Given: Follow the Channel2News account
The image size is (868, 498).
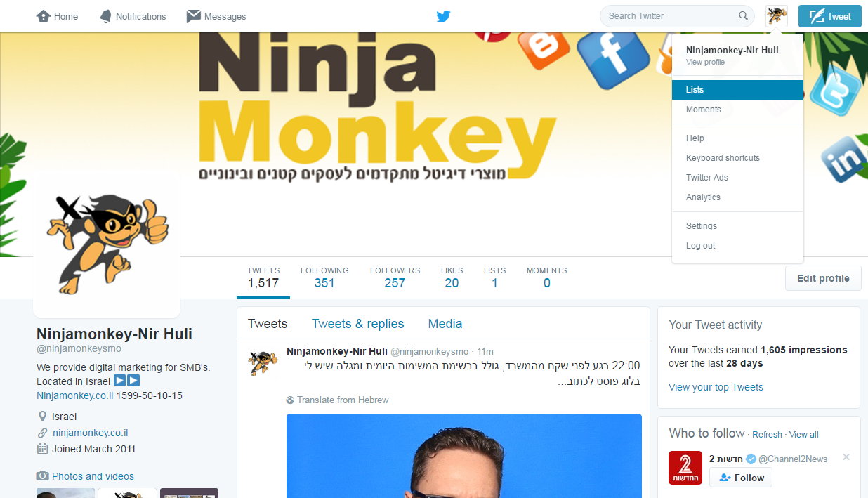Looking at the screenshot, I should 741,478.
